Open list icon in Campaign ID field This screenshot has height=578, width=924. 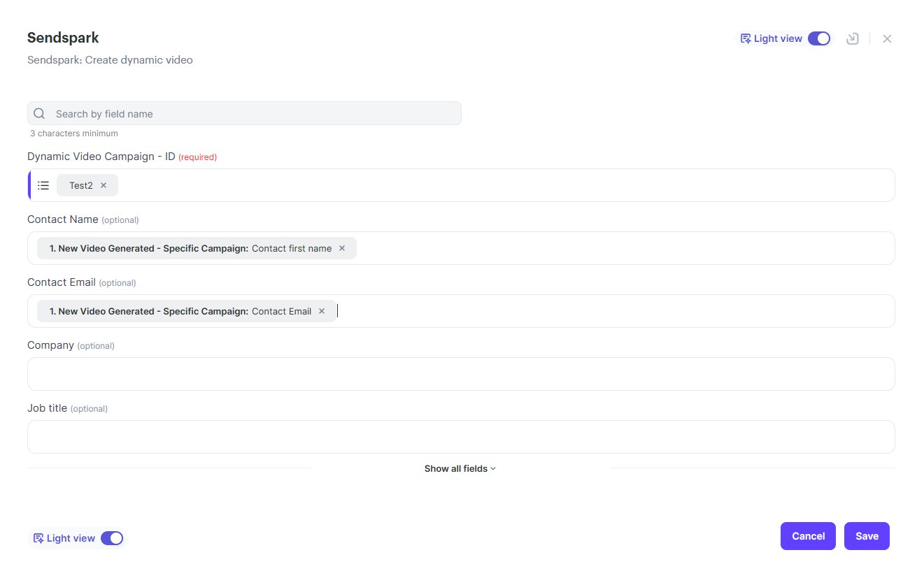coord(43,185)
